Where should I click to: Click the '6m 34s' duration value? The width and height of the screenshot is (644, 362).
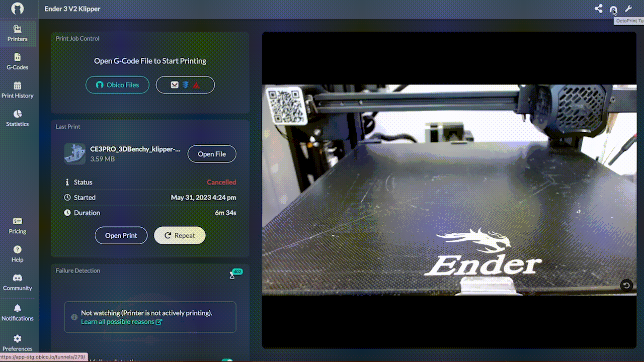click(x=225, y=213)
